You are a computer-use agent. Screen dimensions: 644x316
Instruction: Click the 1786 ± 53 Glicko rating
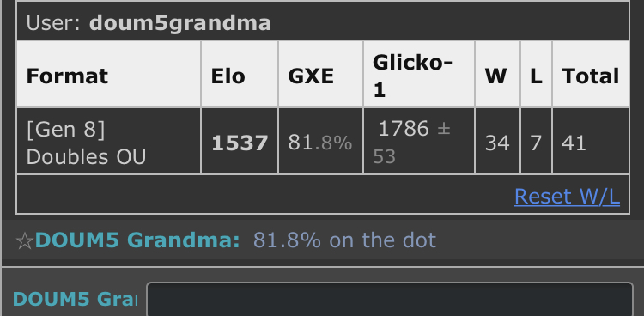point(412,143)
